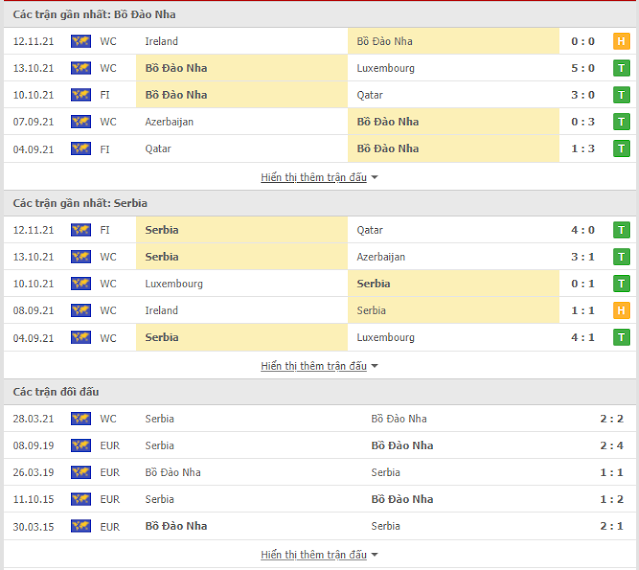Open the Luxembourg team link in 5:0 match
Image resolution: width=639 pixels, height=570 pixels.
pyautogui.click(x=385, y=68)
